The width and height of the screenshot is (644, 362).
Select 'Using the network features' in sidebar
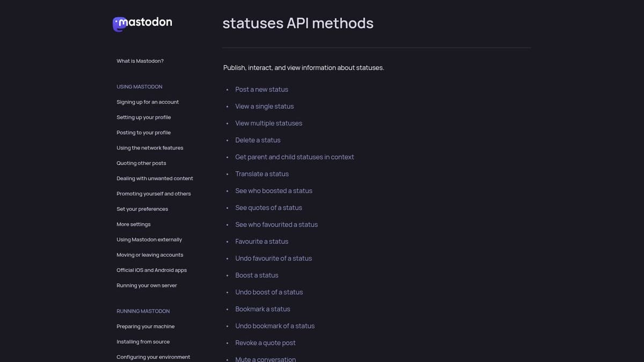[150, 148]
